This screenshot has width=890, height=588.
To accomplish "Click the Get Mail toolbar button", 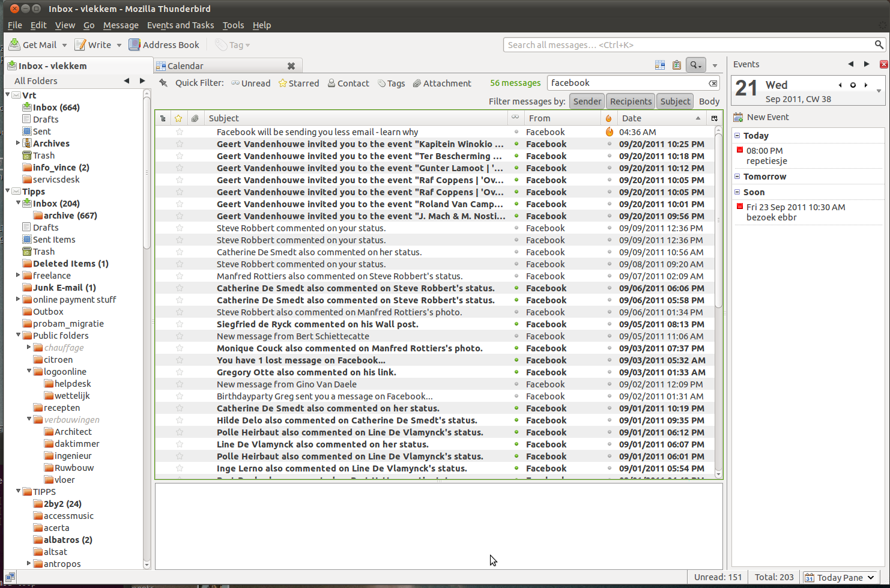I will [33, 45].
